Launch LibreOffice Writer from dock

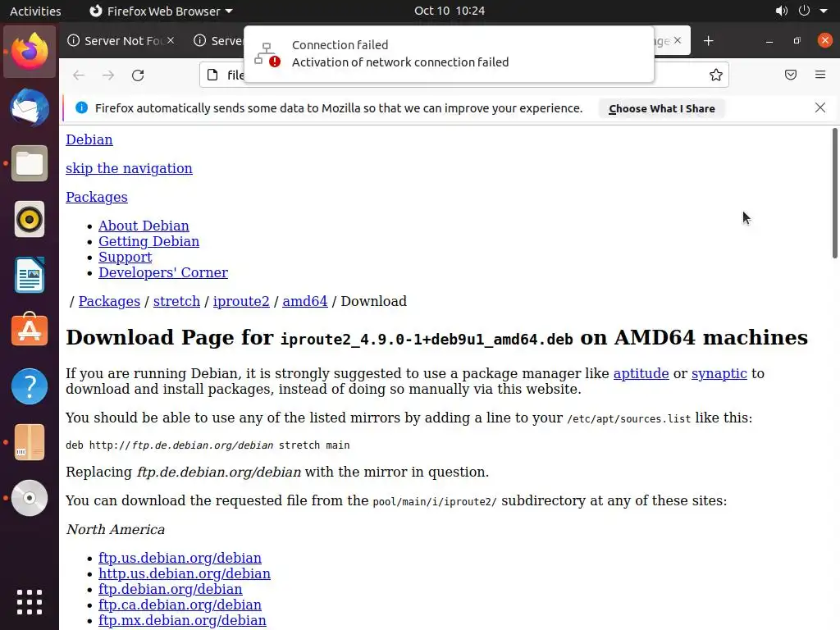30,275
